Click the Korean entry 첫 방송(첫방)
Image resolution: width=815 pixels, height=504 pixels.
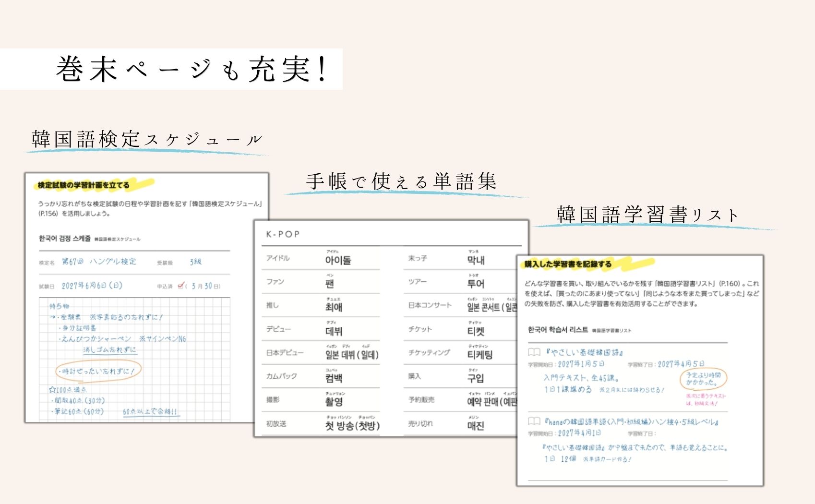[352, 426]
